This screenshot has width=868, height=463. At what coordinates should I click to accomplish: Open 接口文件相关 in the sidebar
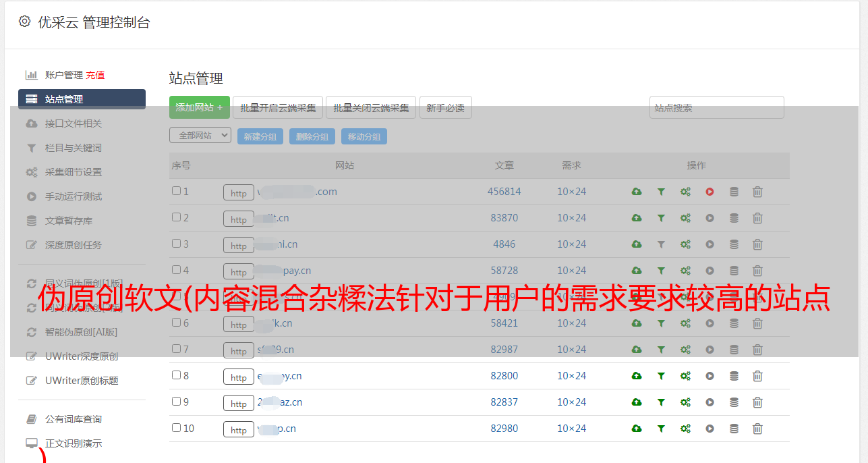point(74,124)
